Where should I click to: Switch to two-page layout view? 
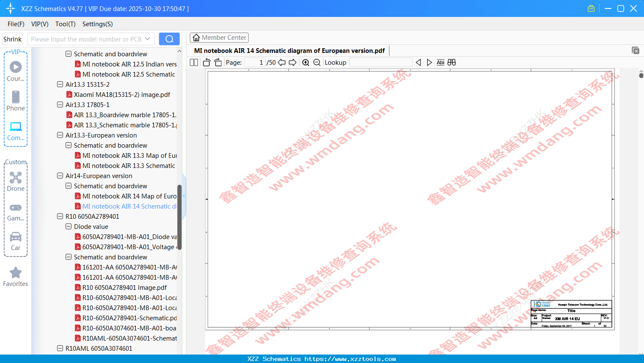coord(194,62)
